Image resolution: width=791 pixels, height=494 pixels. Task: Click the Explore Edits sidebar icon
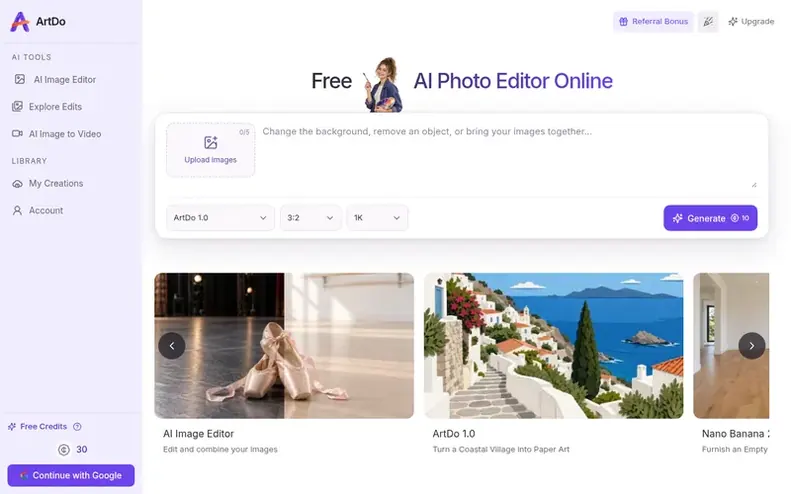tap(17, 106)
